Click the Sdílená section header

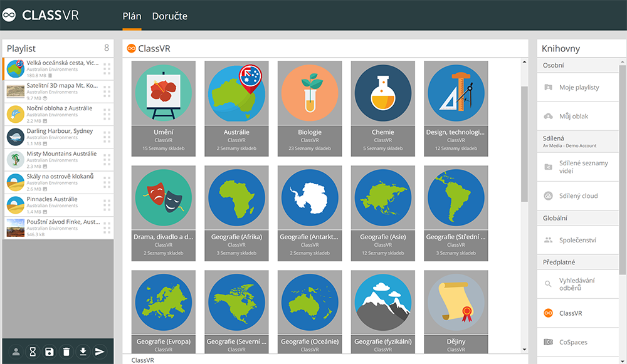578,142
